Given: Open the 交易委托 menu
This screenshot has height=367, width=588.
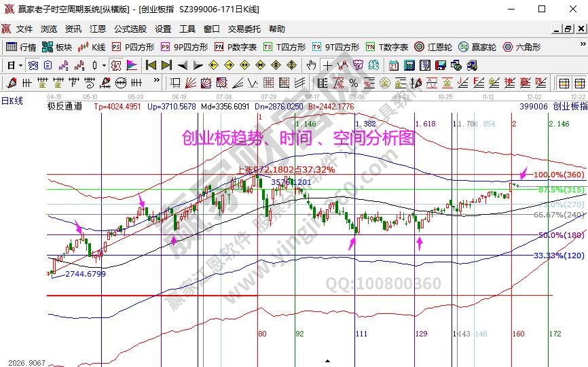Looking at the screenshot, I should [x=244, y=29].
